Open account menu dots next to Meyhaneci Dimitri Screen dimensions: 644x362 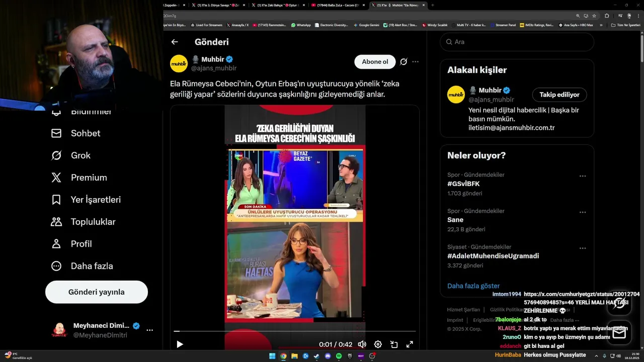tap(149, 330)
